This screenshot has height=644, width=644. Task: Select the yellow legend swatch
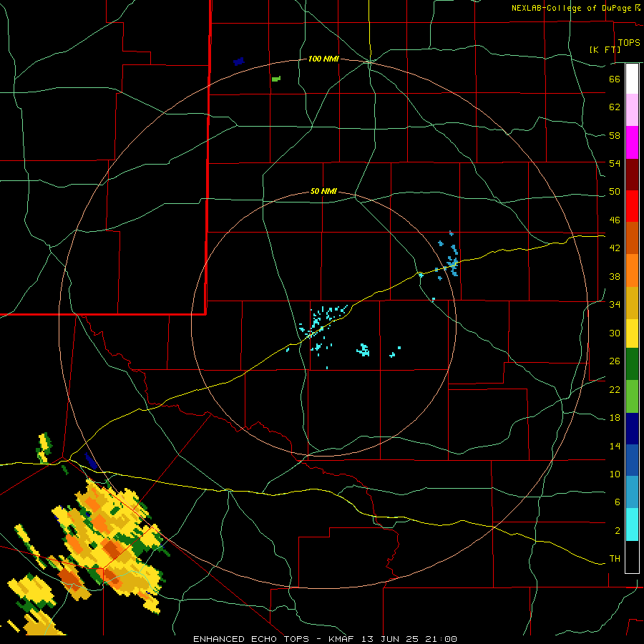(632, 333)
